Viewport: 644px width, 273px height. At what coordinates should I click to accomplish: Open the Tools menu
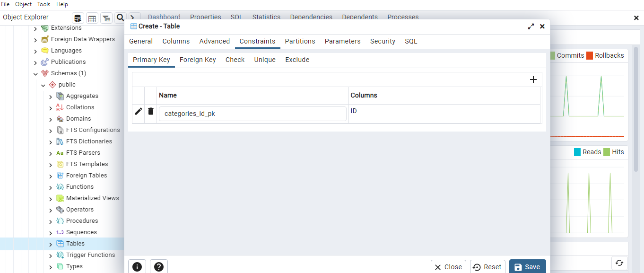[x=44, y=4]
